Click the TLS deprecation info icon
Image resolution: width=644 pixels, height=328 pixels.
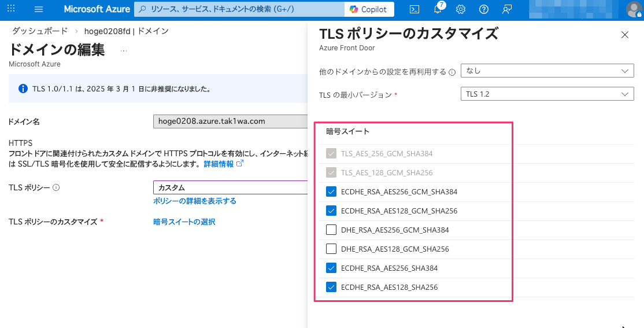click(x=23, y=89)
